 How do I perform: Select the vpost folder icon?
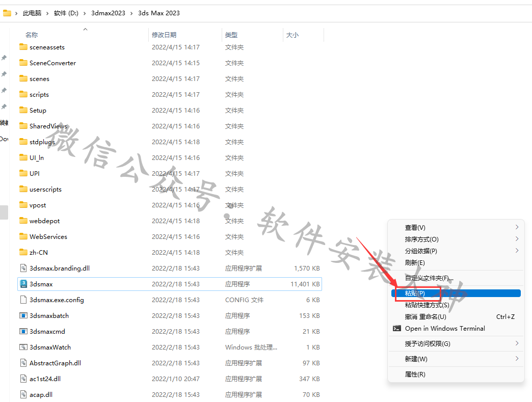coord(23,204)
